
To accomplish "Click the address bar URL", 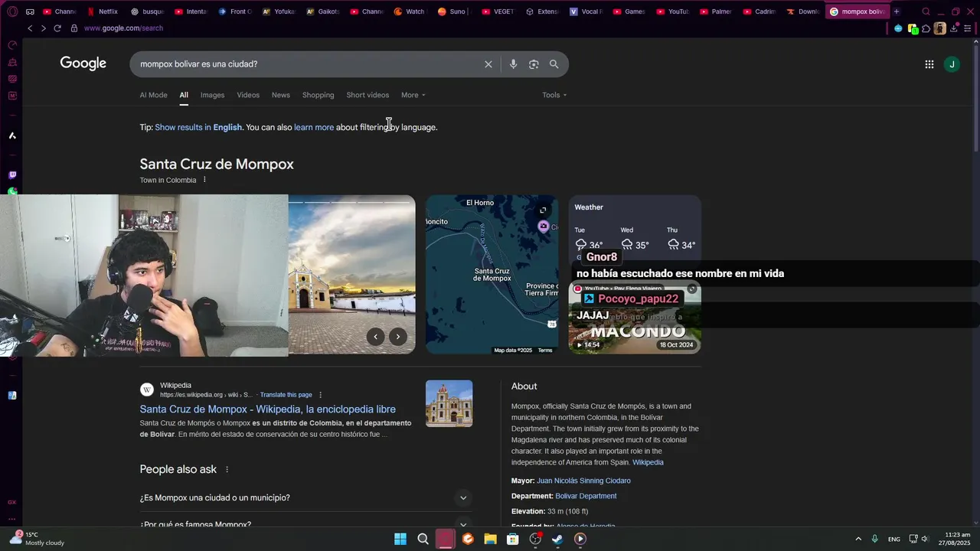I will (x=123, y=28).
